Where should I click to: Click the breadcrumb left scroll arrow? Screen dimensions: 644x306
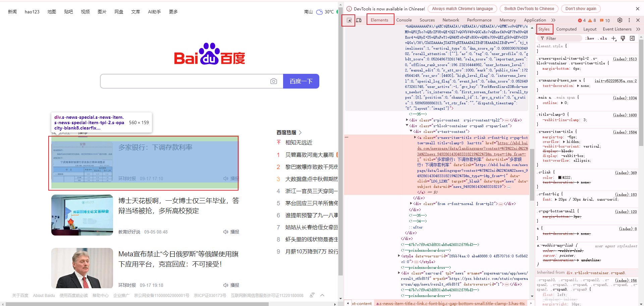pyautogui.click(x=347, y=303)
